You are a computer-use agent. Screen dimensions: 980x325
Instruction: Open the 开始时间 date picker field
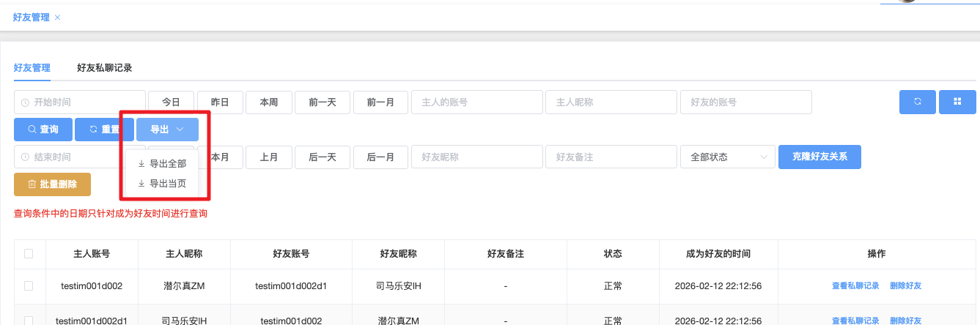80,102
